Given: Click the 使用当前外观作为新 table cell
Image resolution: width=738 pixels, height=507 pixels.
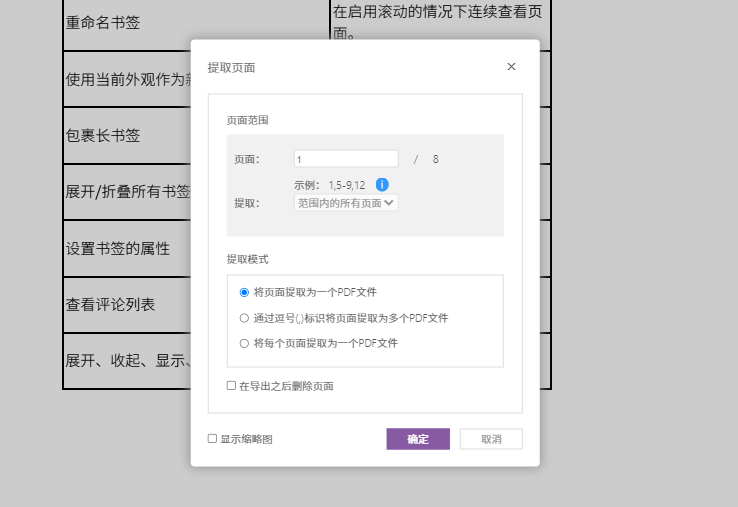Looking at the screenshot, I should point(127,79).
